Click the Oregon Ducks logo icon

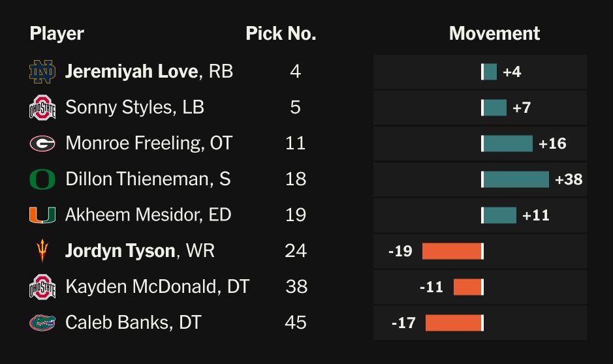tap(42, 179)
